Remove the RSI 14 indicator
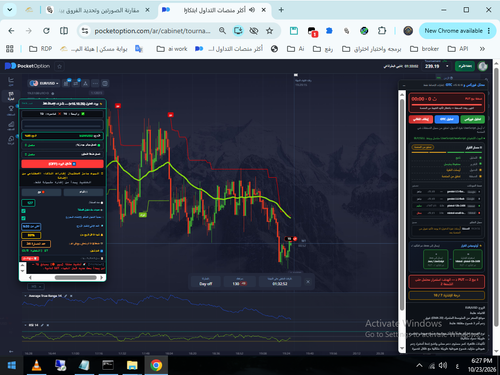 (x=48, y=325)
